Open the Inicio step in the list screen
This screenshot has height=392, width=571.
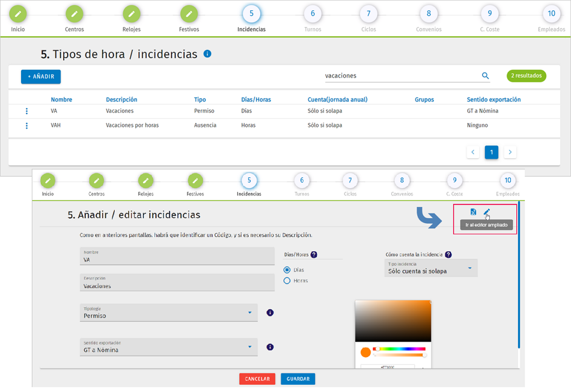coord(18,14)
